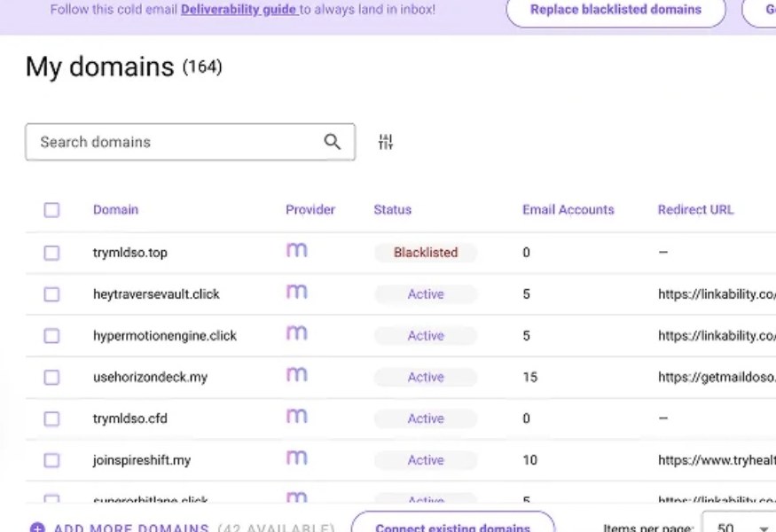The height and width of the screenshot is (532, 776).
Task: Click Add More Domains link
Action: [131, 528]
